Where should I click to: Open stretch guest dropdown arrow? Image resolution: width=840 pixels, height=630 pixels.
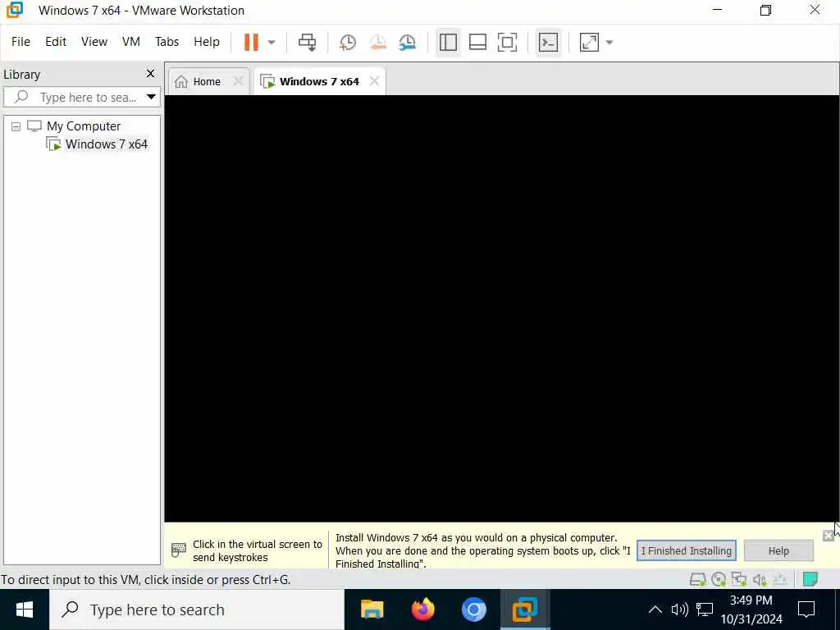(609, 43)
